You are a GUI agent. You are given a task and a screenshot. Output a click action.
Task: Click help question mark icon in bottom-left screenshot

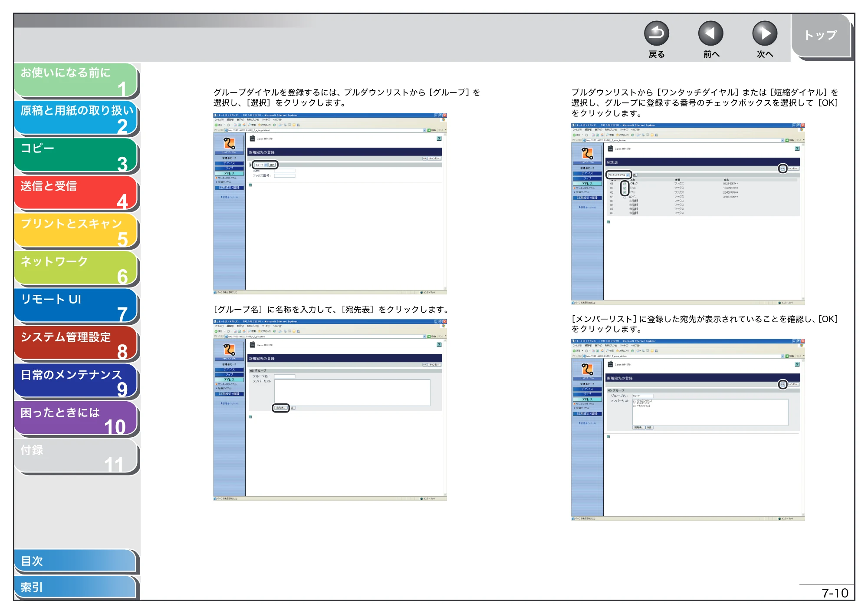pyautogui.click(x=439, y=345)
